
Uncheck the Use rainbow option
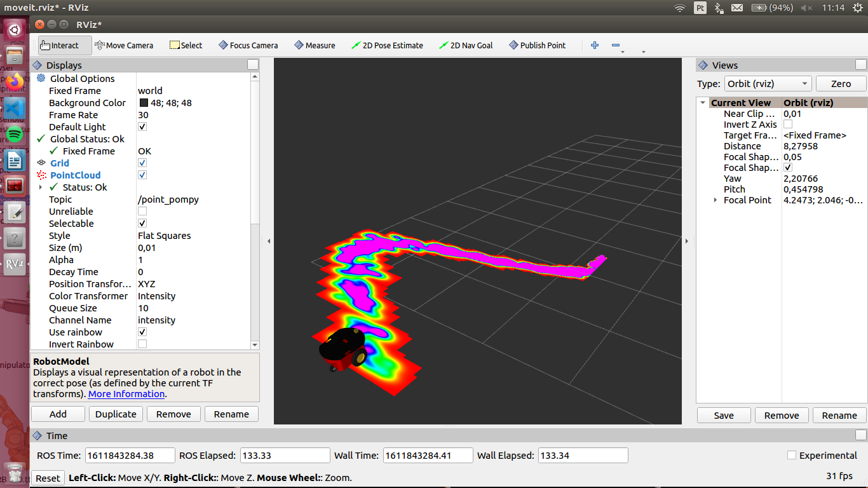[142, 332]
